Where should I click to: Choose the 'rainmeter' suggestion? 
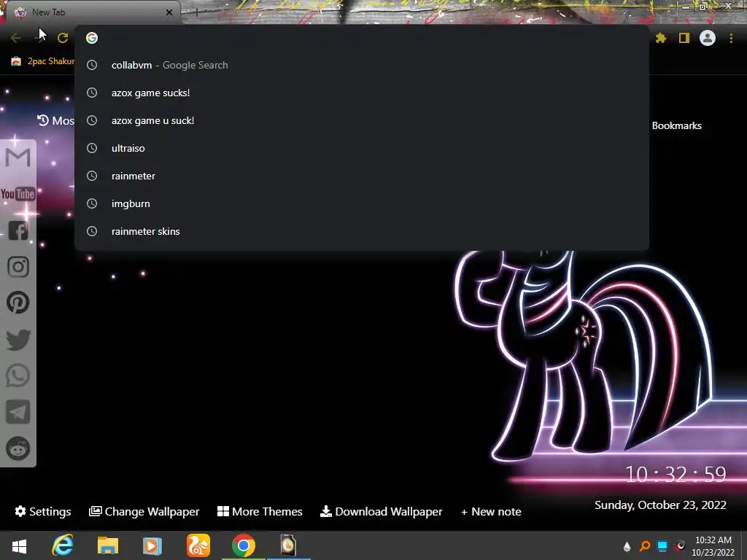click(362, 176)
